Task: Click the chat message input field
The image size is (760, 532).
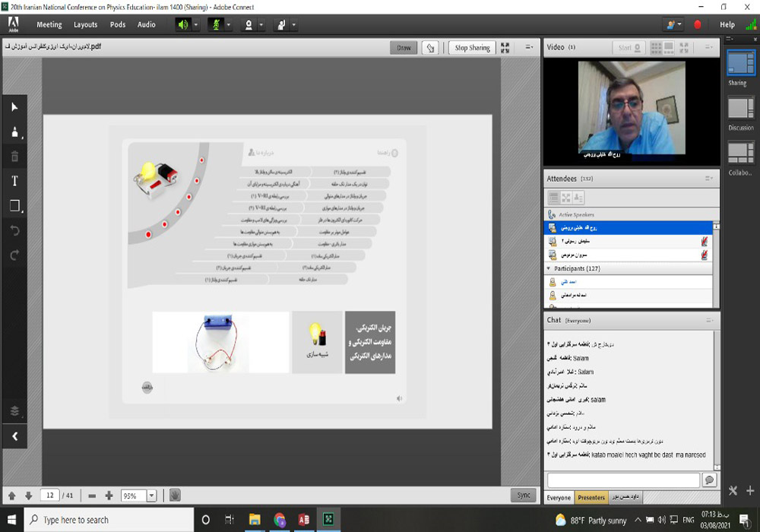Action: coord(623,480)
